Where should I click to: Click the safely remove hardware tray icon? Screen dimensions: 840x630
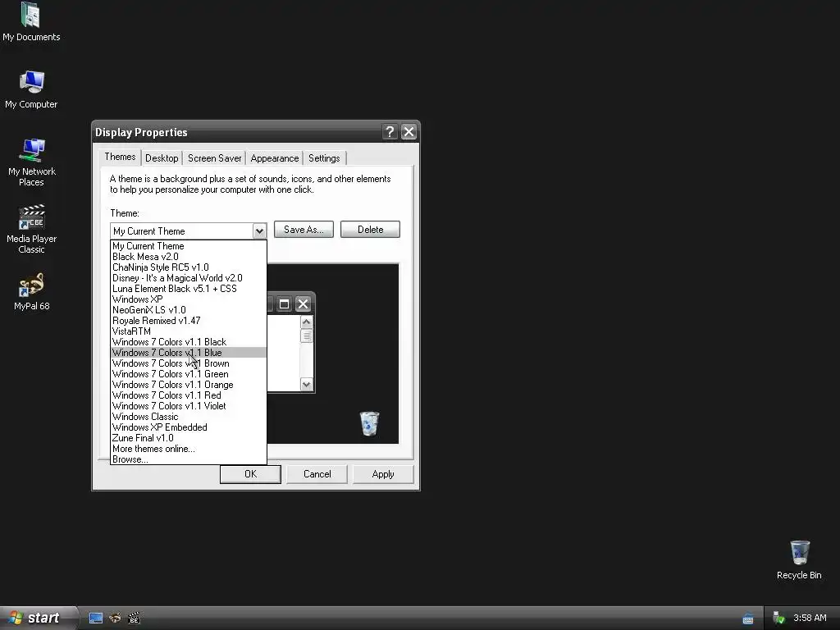(x=779, y=619)
